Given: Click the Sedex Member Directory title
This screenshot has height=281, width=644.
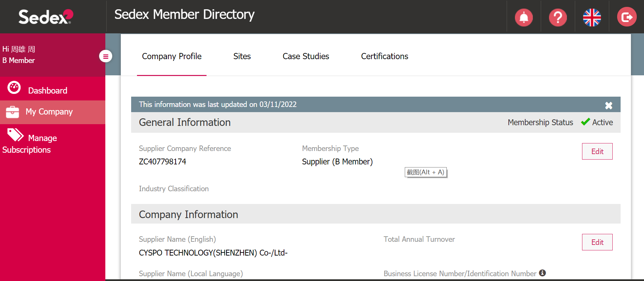Looking at the screenshot, I should [x=184, y=15].
